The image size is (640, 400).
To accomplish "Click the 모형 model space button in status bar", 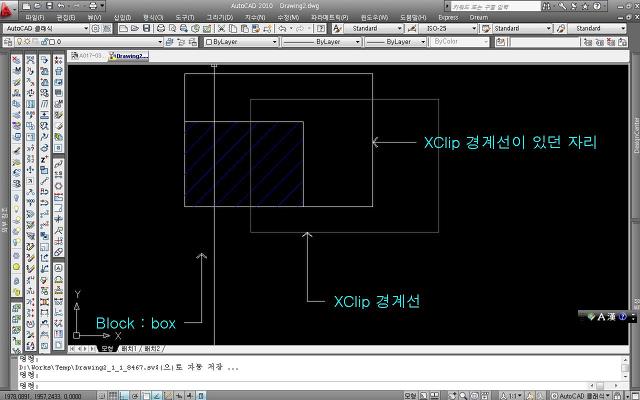I will (x=410, y=396).
